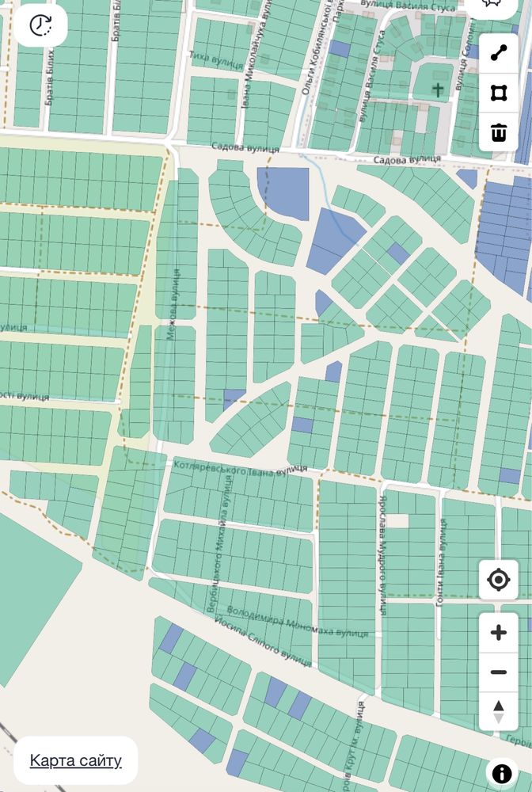Image resolution: width=532 pixels, height=792 pixels.
Task: Click the Котляревського Івана вулиця label
Action: (x=240, y=467)
